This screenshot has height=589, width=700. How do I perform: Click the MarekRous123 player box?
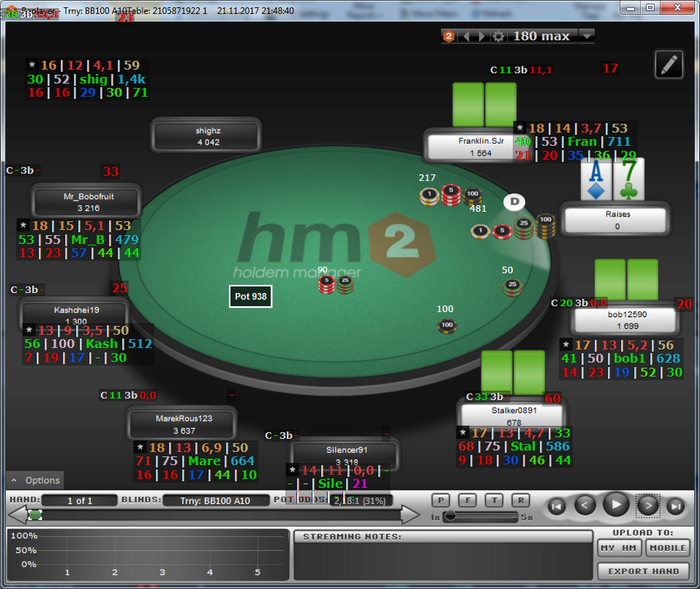click(x=182, y=424)
